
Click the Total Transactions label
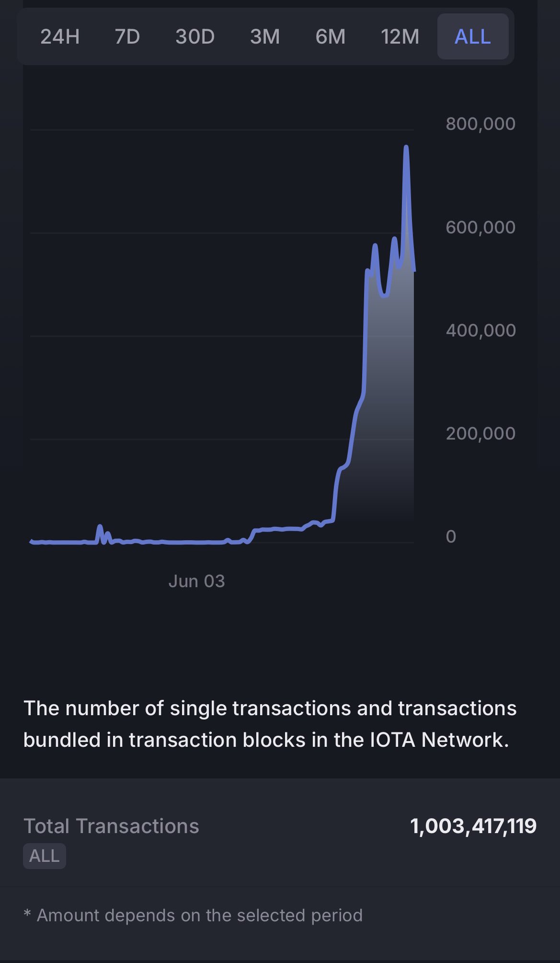(111, 826)
